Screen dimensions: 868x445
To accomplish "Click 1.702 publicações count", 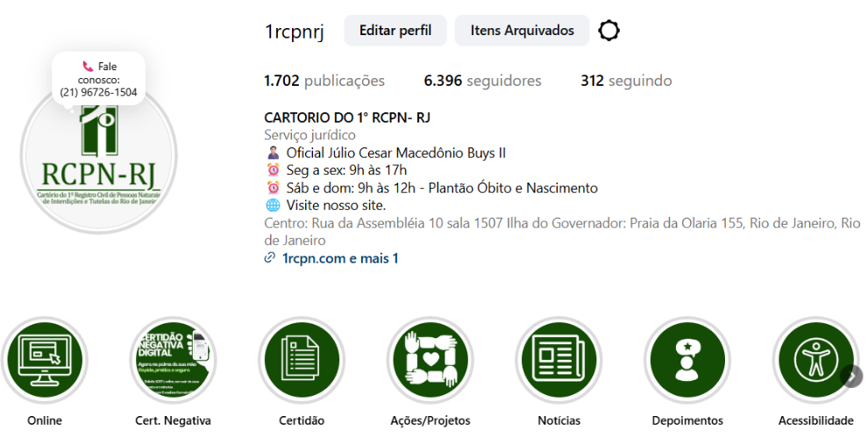I will click(x=324, y=81).
